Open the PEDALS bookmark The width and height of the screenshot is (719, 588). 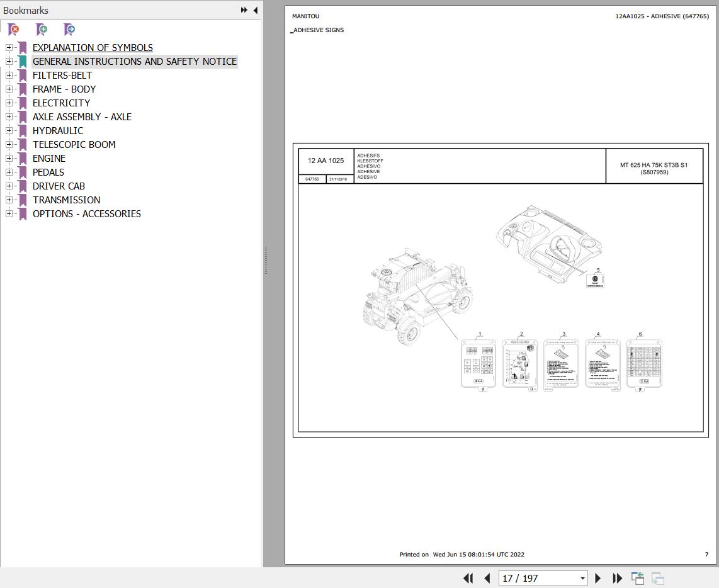coord(48,172)
